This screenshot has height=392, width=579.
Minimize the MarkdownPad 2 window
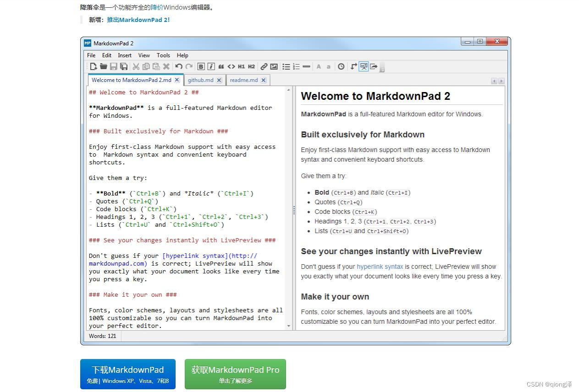(468, 42)
